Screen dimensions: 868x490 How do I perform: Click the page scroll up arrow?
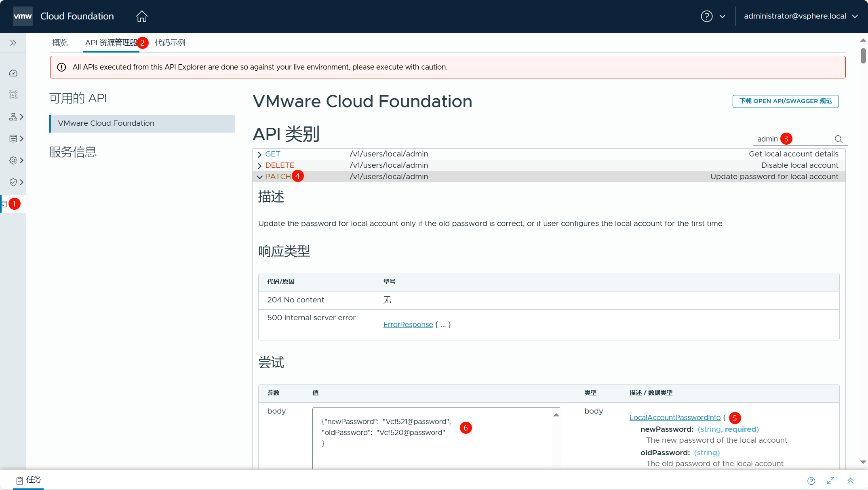pyautogui.click(x=863, y=40)
